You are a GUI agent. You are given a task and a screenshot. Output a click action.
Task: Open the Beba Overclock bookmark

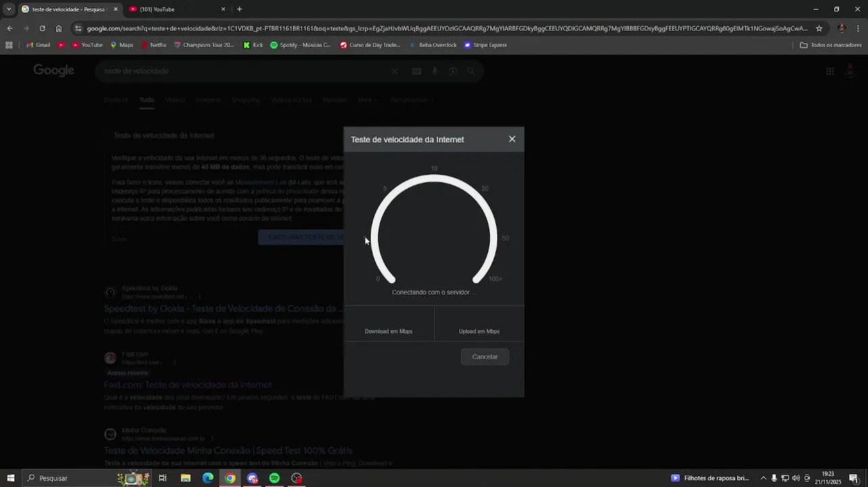pyautogui.click(x=433, y=45)
